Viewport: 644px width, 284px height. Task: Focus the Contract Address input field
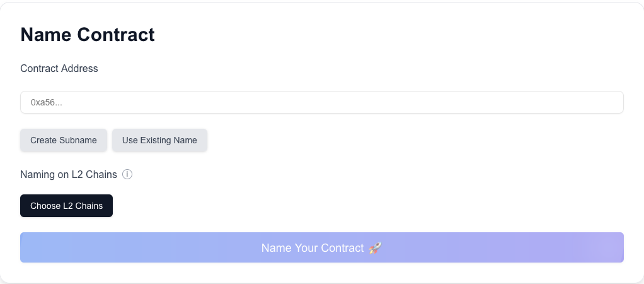coord(321,102)
